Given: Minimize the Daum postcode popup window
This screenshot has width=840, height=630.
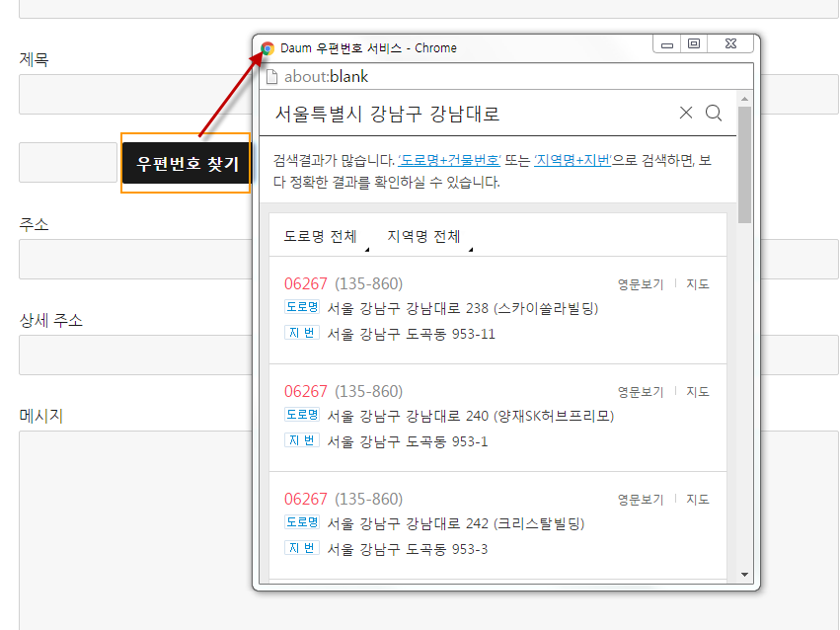Looking at the screenshot, I should (x=667, y=43).
